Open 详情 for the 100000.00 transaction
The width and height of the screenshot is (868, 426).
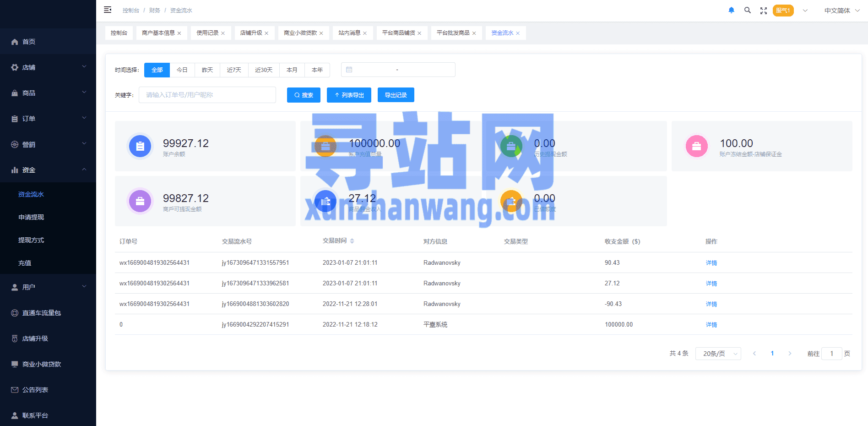click(711, 325)
